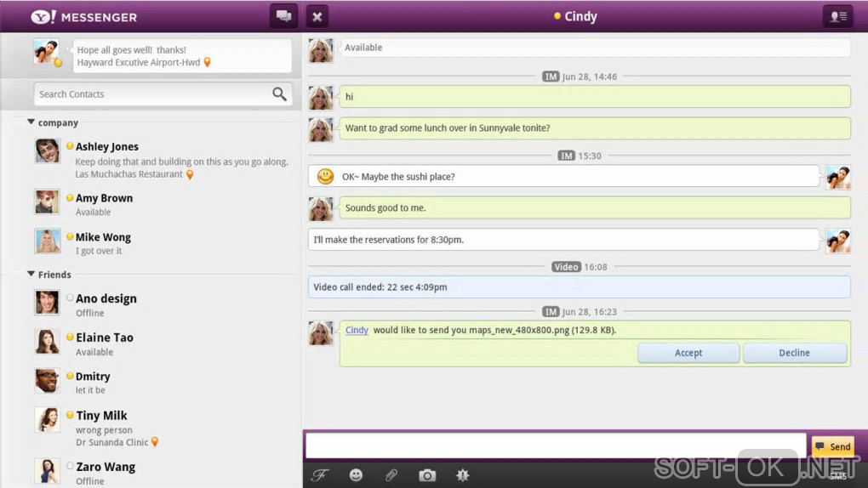Open the font style tool
The height and width of the screenshot is (488, 868).
[320, 474]
